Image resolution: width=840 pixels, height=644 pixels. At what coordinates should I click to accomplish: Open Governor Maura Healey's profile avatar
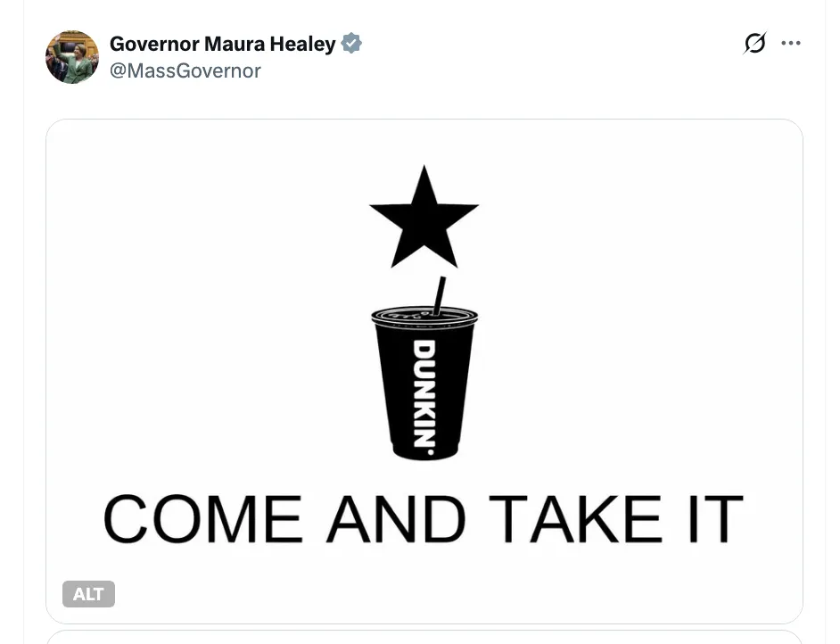click(x=72, y=57)
